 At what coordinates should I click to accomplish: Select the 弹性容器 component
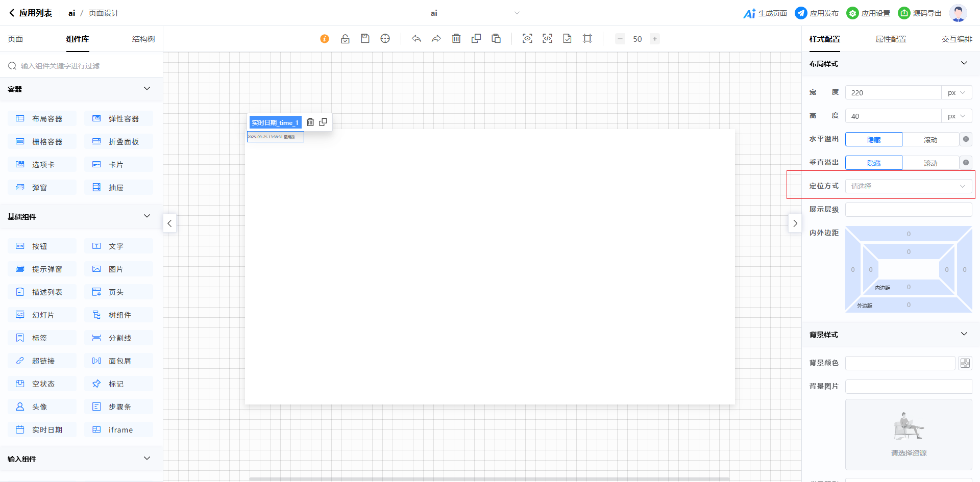coord(118,119)
